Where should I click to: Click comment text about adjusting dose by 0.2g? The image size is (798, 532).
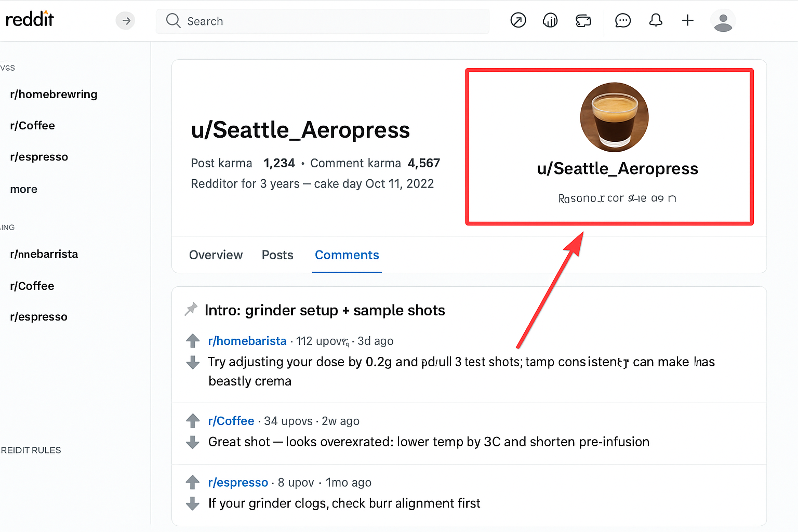461,371
